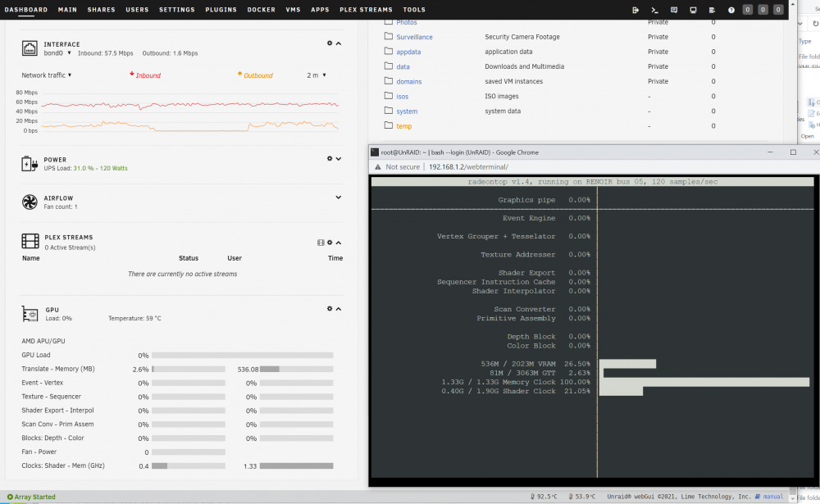Viewport: 820px width, 504px height.
Task: Open the terminal icon in top bar
Action: [654, 10]
